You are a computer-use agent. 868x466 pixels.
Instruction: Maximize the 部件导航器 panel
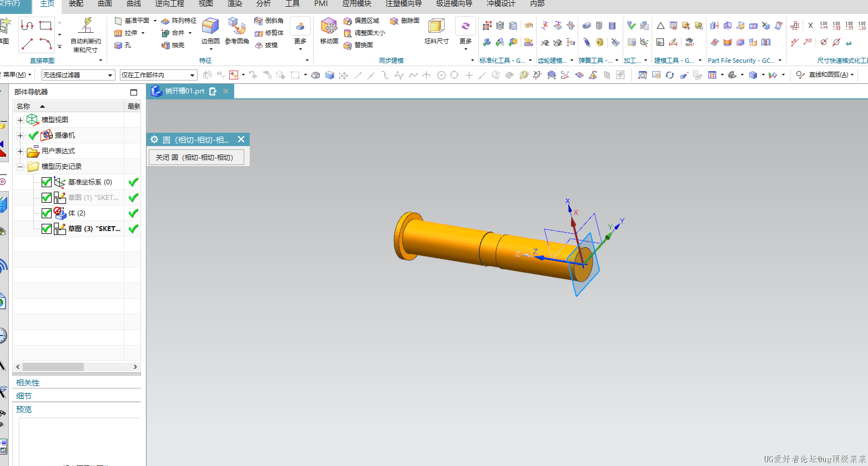pyautogui.click(x=134, y=92)
